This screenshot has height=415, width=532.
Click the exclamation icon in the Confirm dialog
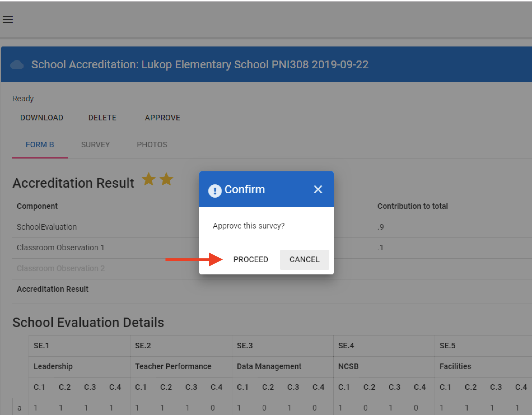click(x=215, y=191)
